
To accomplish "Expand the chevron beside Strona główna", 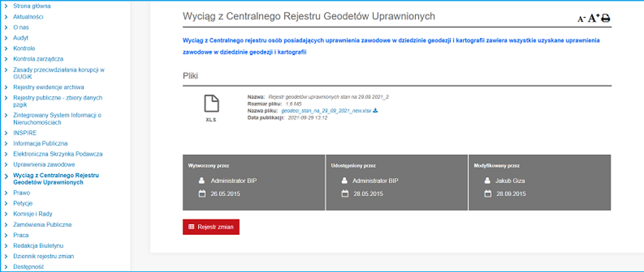I will pyautogui.click(x=6, y=6).
